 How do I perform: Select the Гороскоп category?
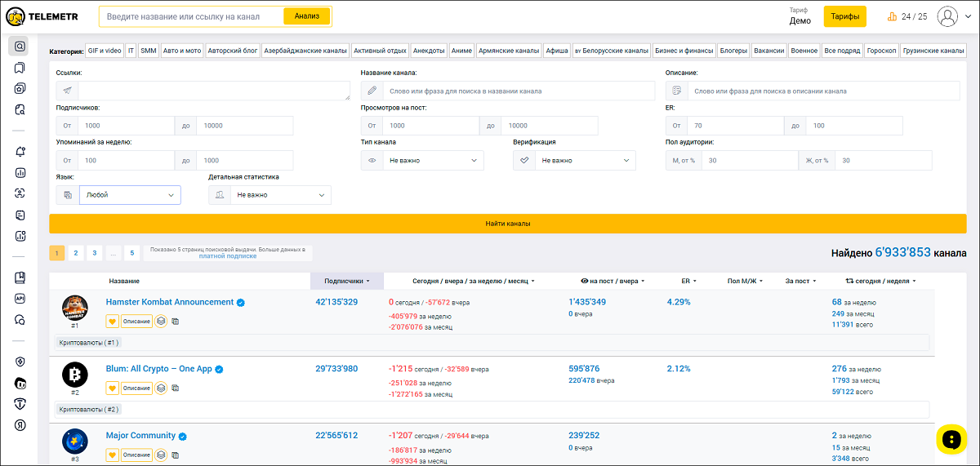click(882, 51)
